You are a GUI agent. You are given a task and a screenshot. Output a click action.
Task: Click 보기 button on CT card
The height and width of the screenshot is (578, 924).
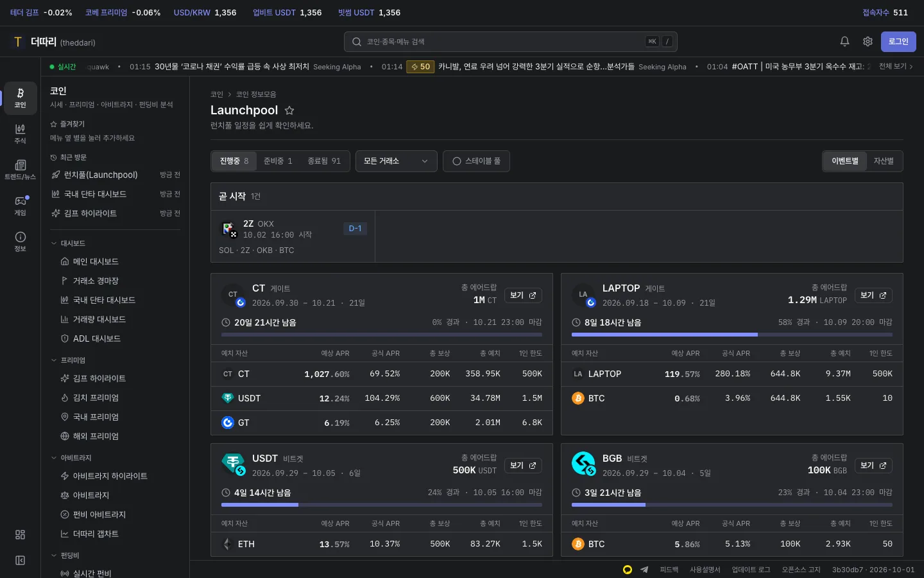tap(523, 295)
